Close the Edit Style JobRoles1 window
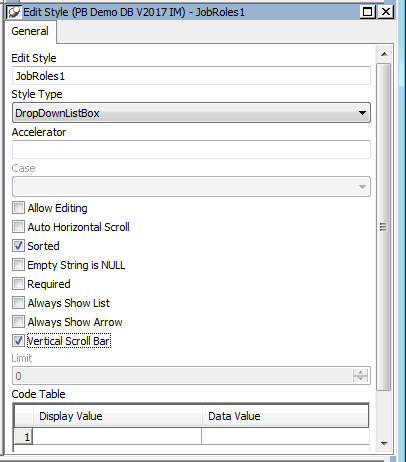 click(386, 12)
